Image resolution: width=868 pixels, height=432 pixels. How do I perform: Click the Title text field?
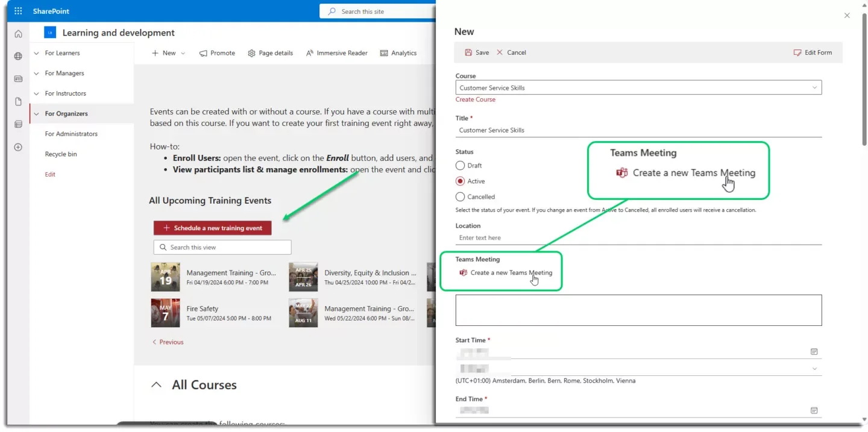[638, 130]
